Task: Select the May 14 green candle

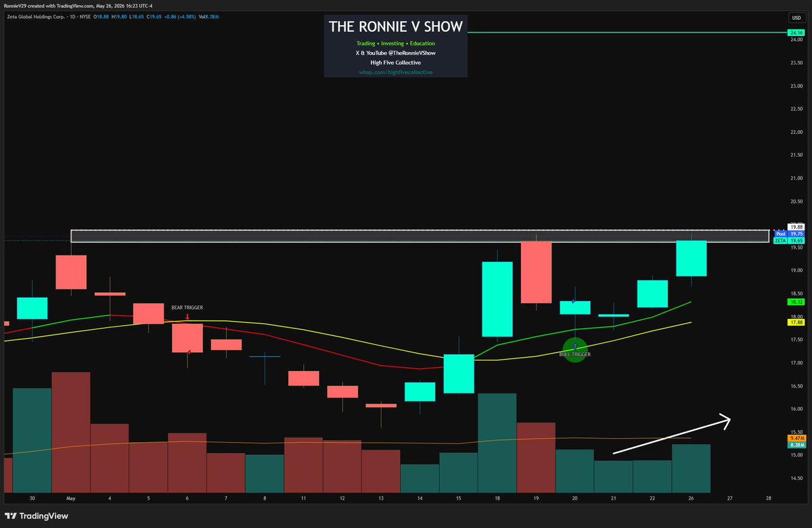Action: (x=420, y=392)
